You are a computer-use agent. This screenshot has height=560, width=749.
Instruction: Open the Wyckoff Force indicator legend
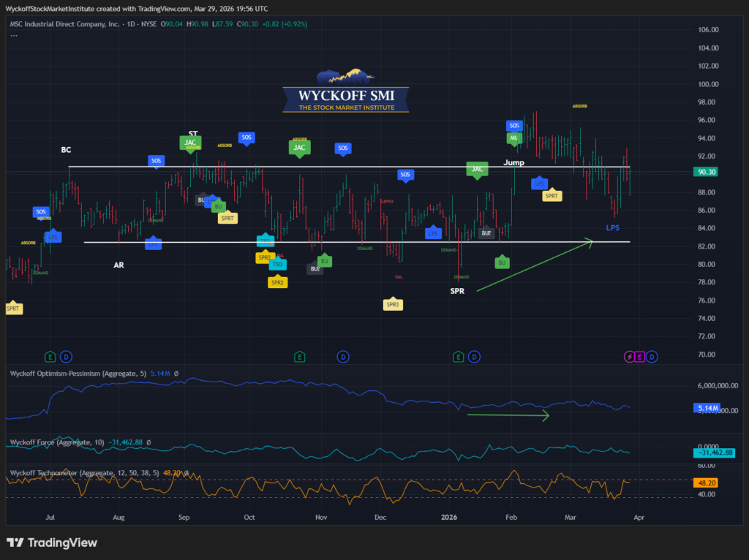coord(55,442)
